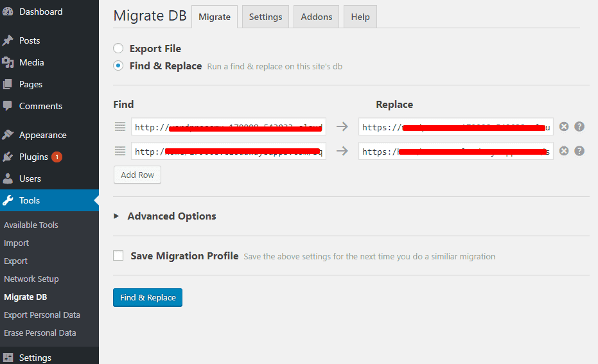Click the blue Find & Replace button
Screen dimensions: 598x364
148,297
